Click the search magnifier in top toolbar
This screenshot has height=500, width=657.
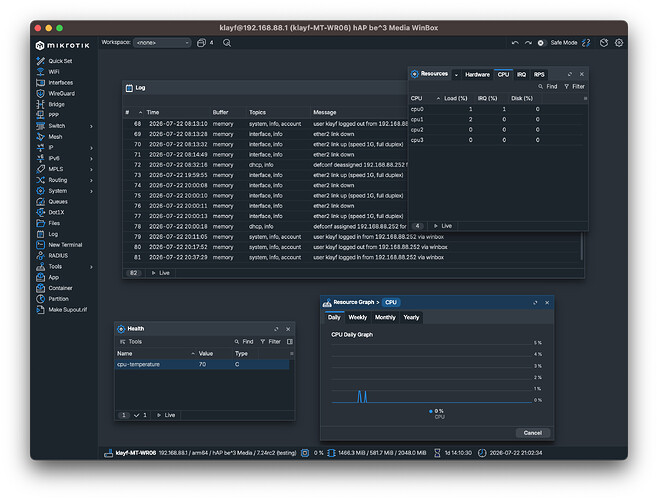[x=227, y=43]
